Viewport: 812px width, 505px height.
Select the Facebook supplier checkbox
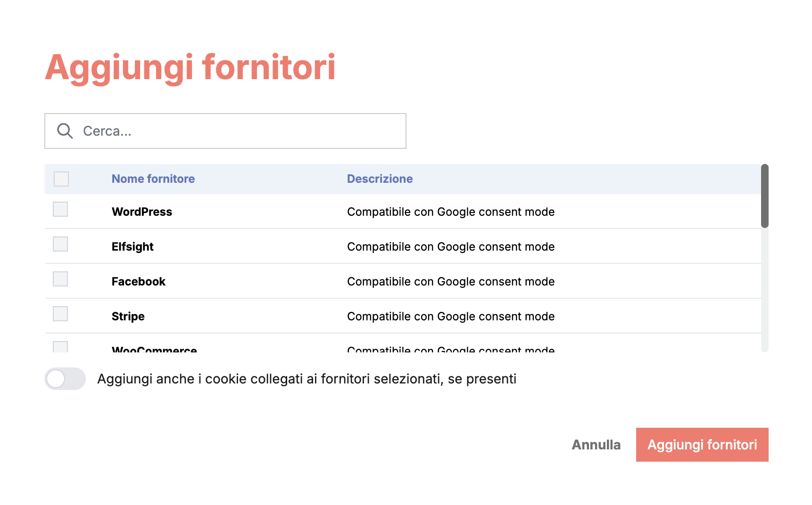60,279
